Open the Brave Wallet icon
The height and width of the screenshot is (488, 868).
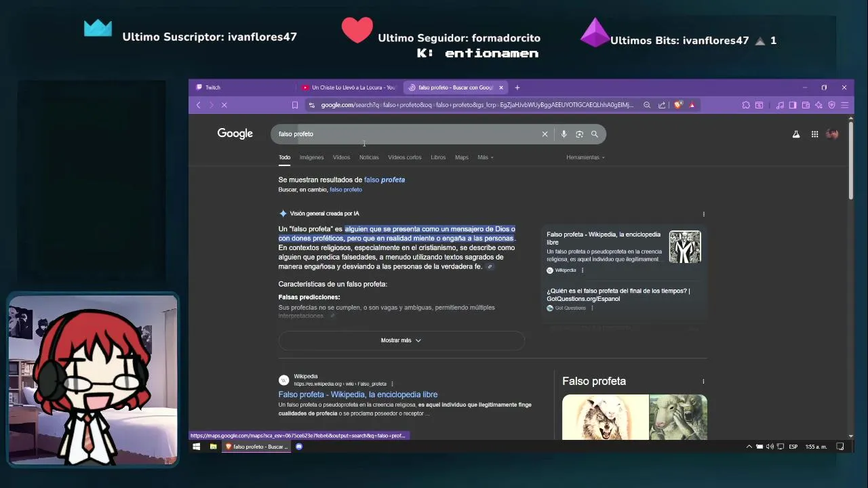pos(806,105)
